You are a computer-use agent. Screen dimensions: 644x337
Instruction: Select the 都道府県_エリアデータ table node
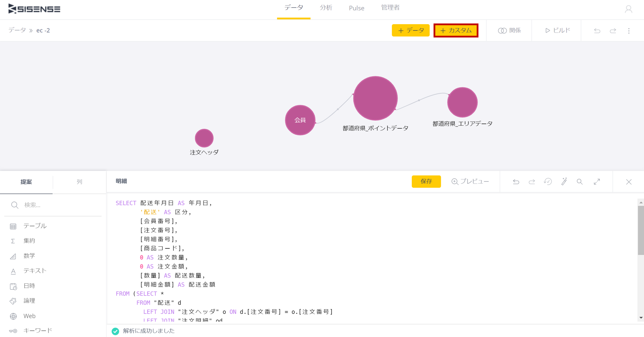(x=462, y=102)
